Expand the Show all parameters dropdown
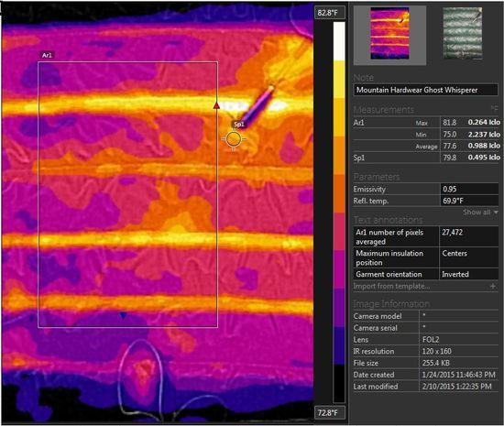Image resolution: width=504 pixels, height=426 pixels. tap(480, 212)
